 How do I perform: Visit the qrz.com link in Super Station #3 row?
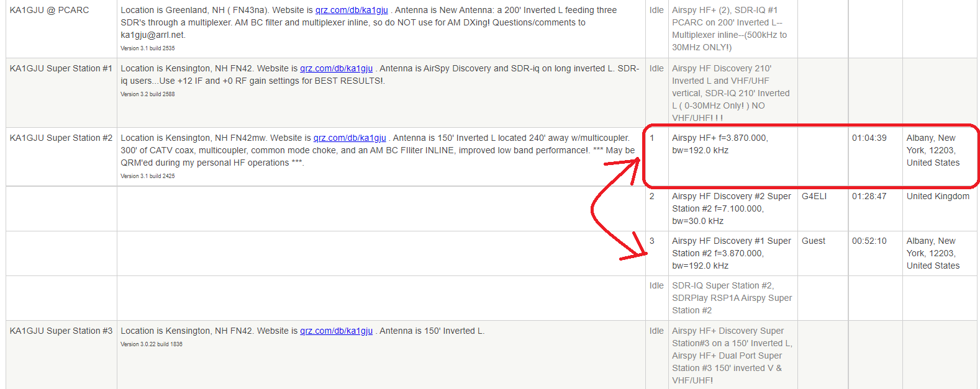pos(336,331)
